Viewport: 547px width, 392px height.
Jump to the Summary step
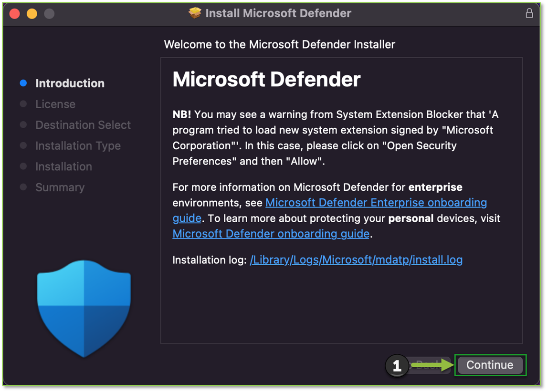[60, 187]
